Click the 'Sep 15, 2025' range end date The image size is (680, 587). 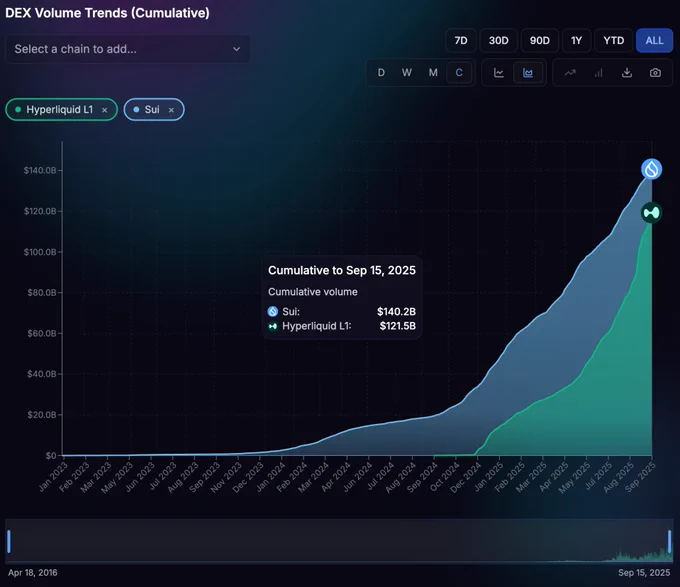[644, 573]
